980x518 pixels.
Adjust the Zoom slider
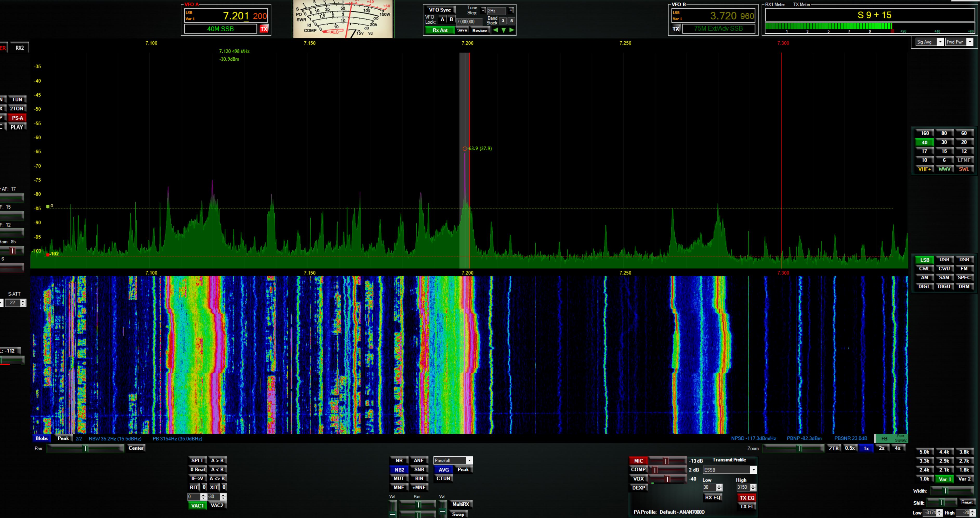click(793, 449)
